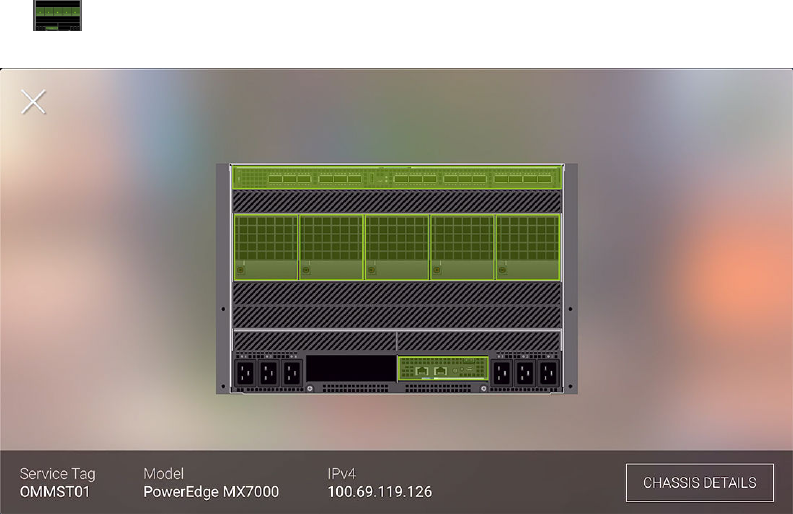Click the Model label
The height and width of the screenshot is (514, 793).
click(163, 474)
